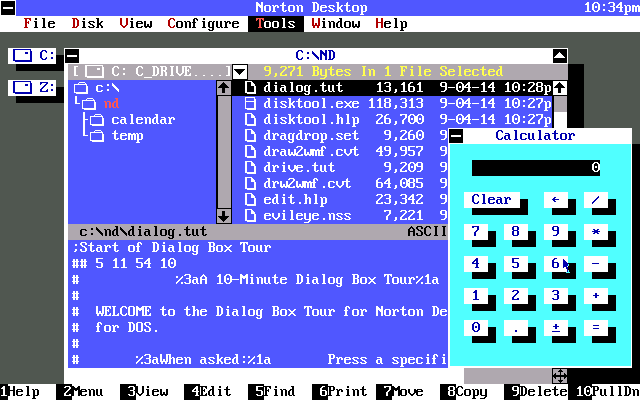Click tree pane scroll down arrow

tap(224, 216)
